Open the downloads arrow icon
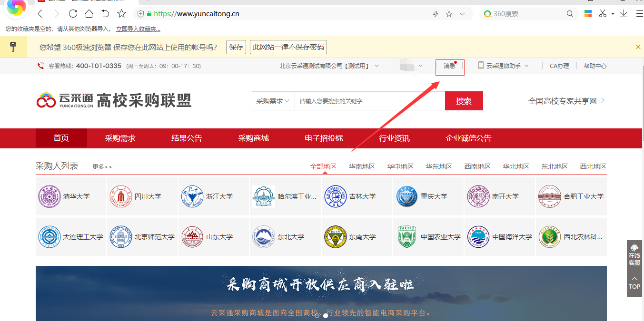The height and width of the screenshot is (321, 644). (x=624, y=14)
